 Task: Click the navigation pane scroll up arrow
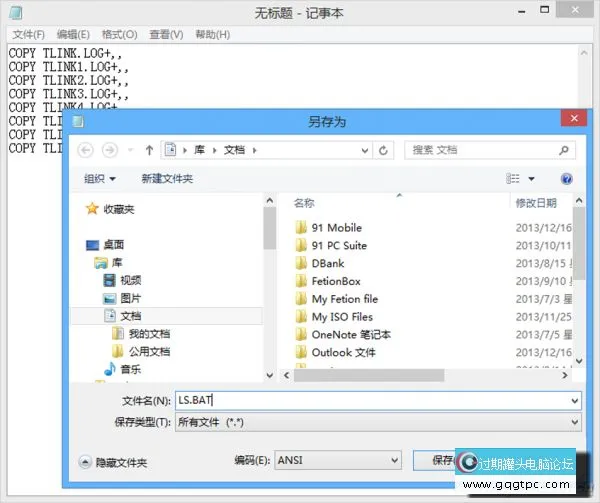(270, 200)
